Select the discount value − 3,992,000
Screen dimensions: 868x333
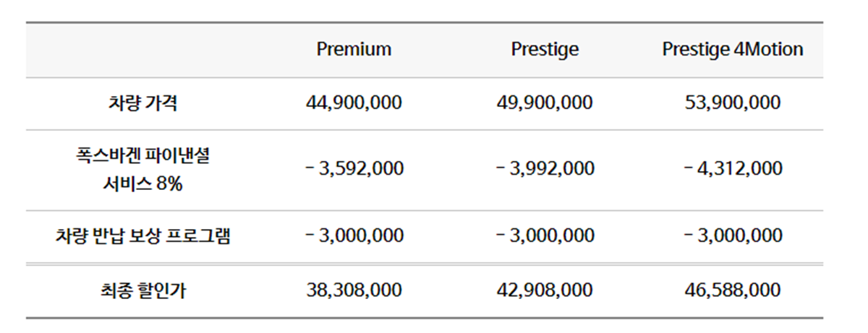(x=545, y=169)
